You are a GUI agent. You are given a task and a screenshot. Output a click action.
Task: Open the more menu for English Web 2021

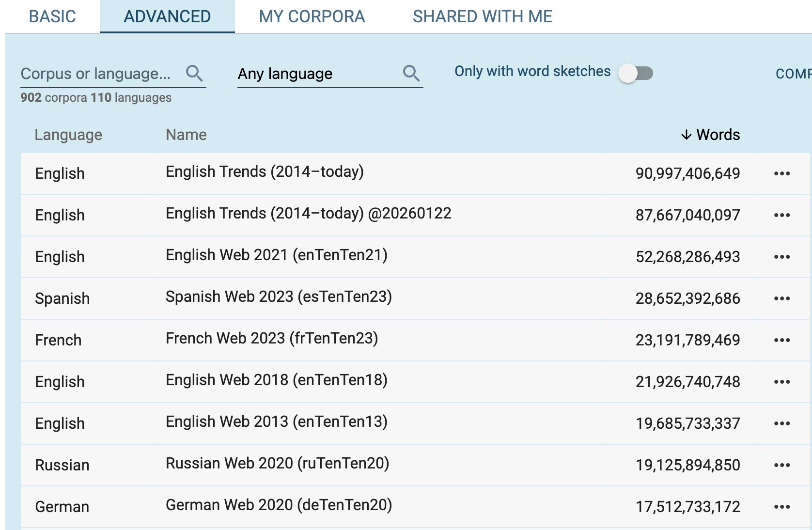(781, 257)
